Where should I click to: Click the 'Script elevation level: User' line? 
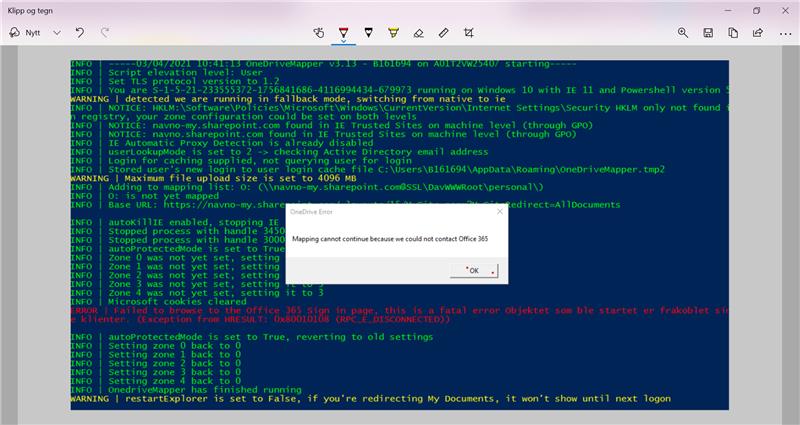[x=166, y=72]
